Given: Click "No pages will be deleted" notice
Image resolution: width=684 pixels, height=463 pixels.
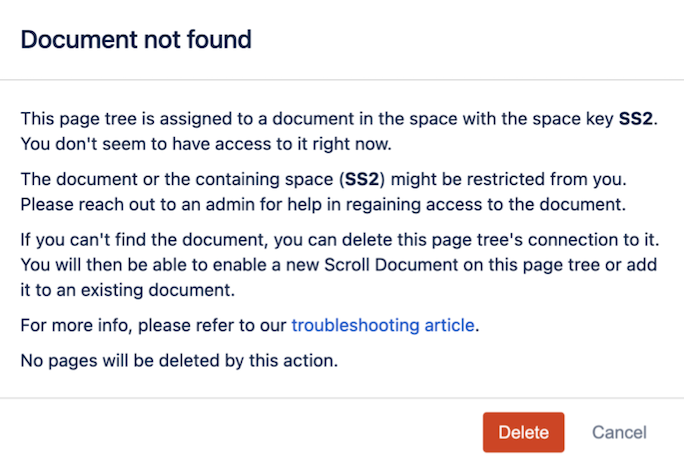Looking at the screenshot, I should point(179,360).
